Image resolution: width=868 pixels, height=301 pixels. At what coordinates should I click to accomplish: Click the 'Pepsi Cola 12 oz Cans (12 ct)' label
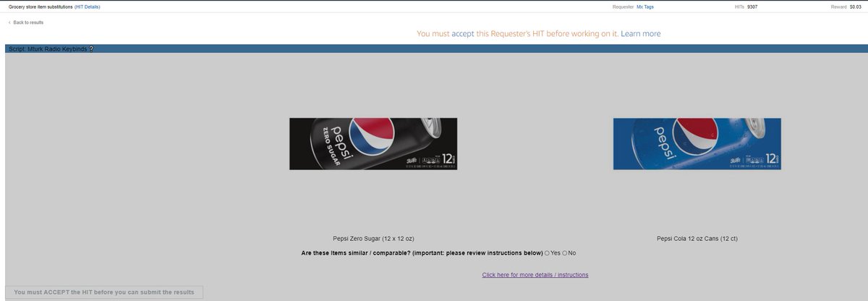tap(697, 238)
